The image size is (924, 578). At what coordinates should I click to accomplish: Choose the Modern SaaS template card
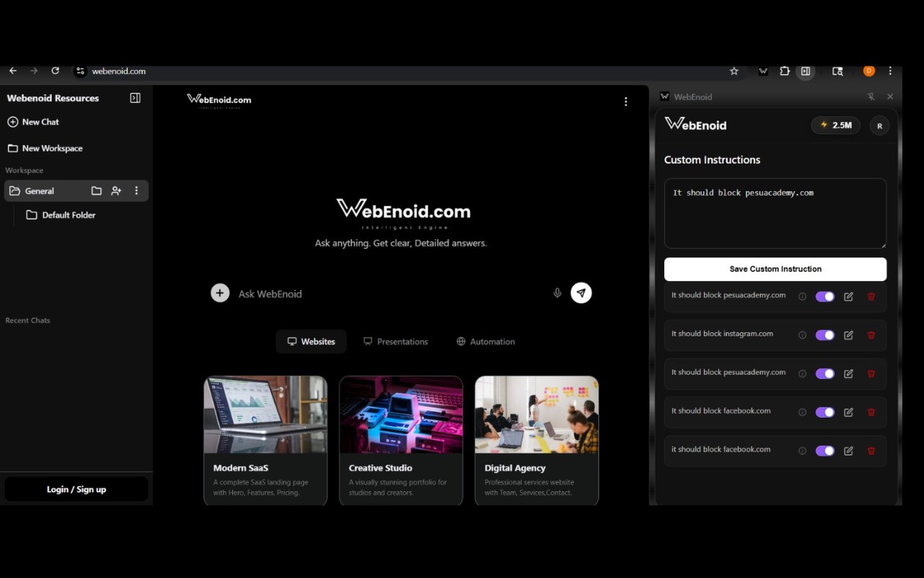[x=266, y=440]
